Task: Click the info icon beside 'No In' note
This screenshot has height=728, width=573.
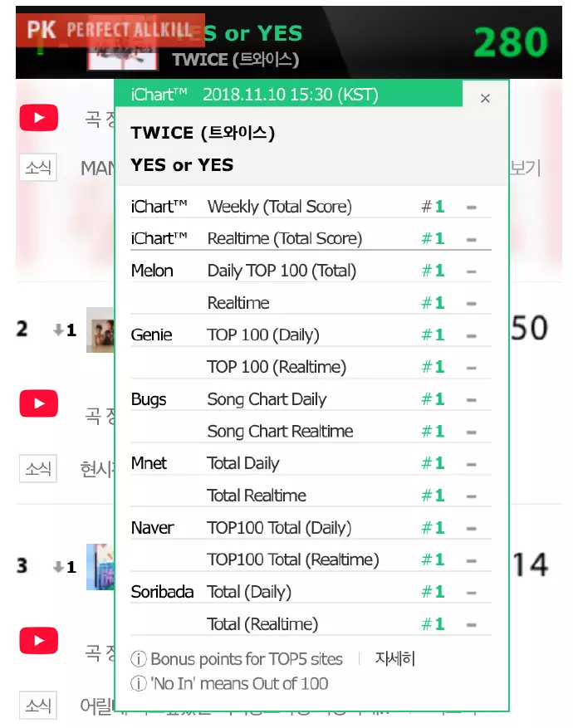Action: coord(139,683)
